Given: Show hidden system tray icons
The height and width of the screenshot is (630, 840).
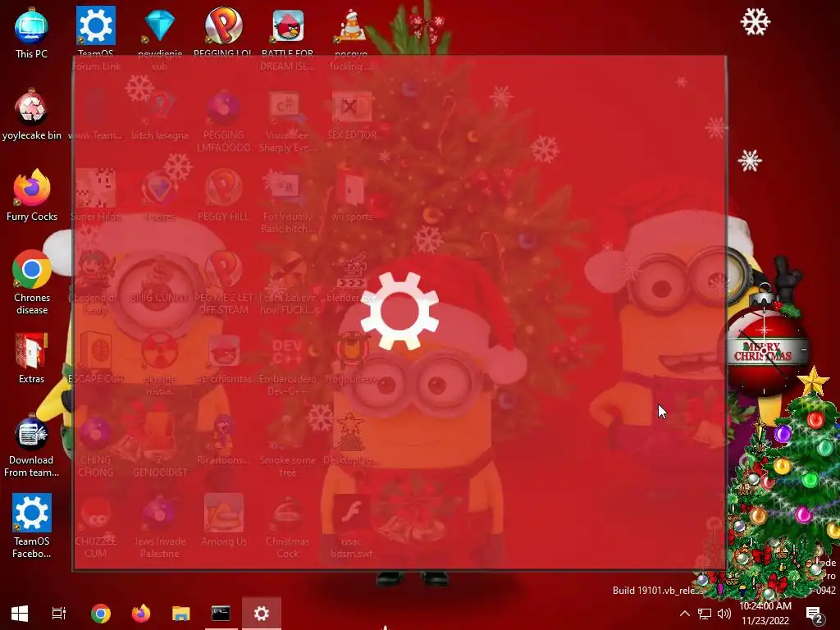Looking at the screenshot, I should pyautogui.click(x=685, y=614).
